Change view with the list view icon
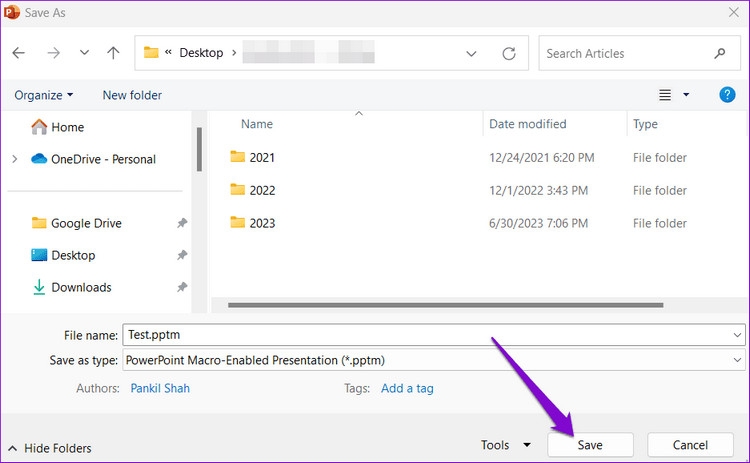Viewport: 750px width, 463px height. (x=665, y=95)
